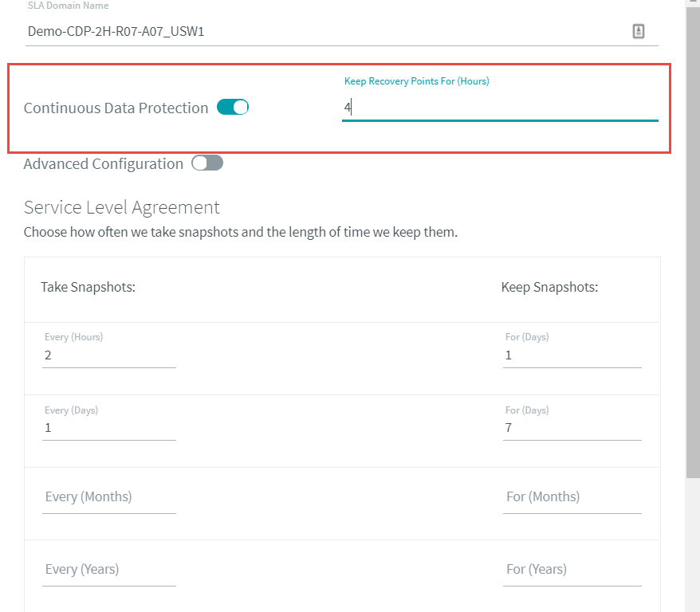700x612 pixels.
Task: Click the Every (Hours) snapshot field
Action: click(x=109, y=355)
